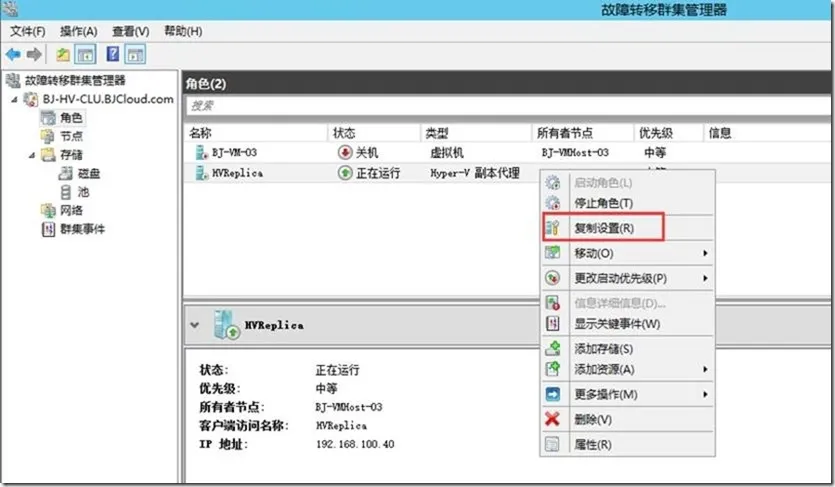Viewport: 835px width, 487px height.
Task: Open the 文件(F) menu
Action: (x=28, y=31)
